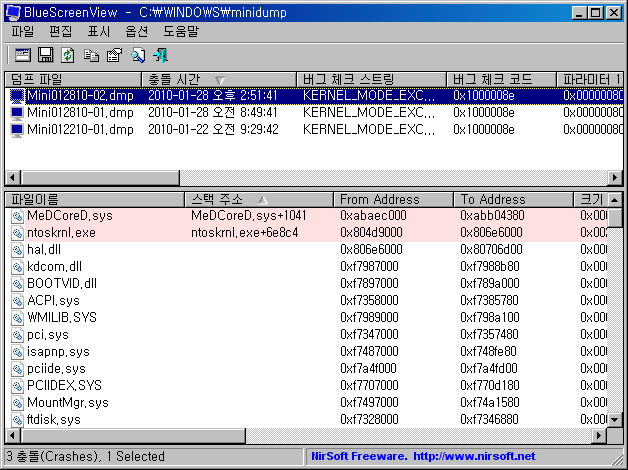
Task: Select pci.sys file name
Action: (48, 335)
